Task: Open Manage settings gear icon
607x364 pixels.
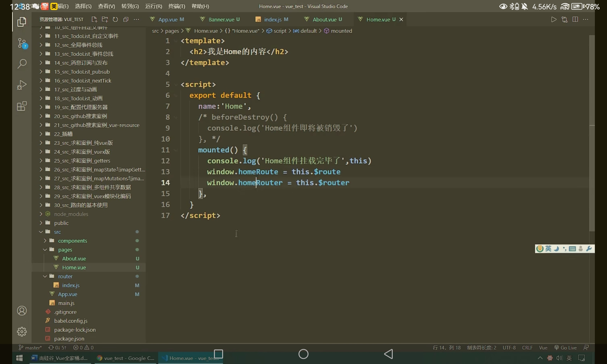Action: pyautogui.click(x=22, y=332)
